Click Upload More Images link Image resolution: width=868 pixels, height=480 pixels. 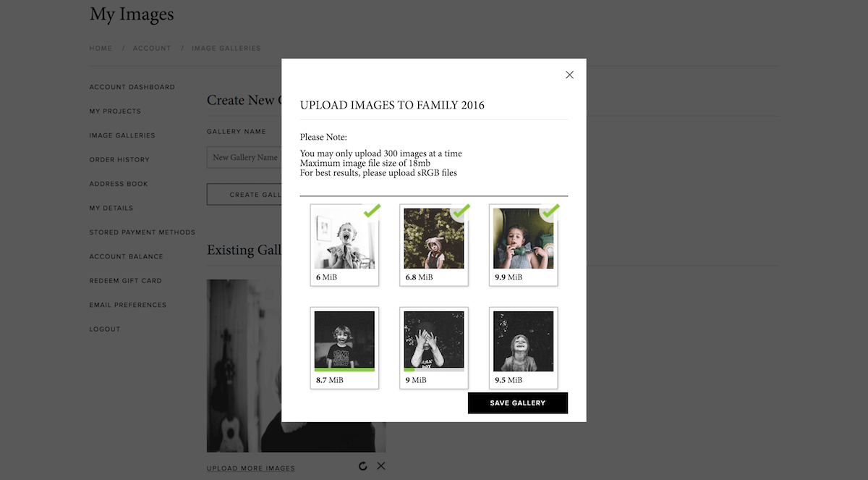(251, 468)
